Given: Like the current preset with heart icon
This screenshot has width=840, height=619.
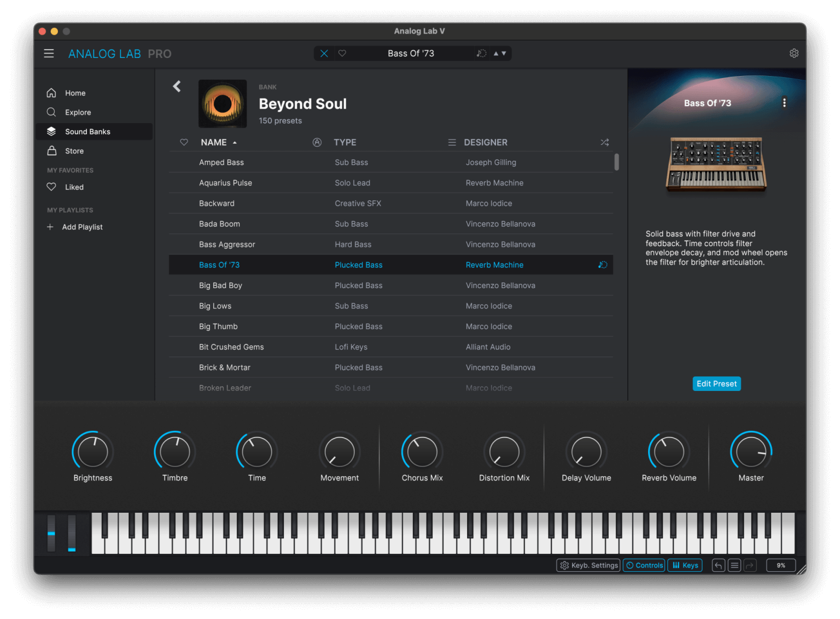Looking at the screenshot, I should pyautogui.click(x=342, y=54).
